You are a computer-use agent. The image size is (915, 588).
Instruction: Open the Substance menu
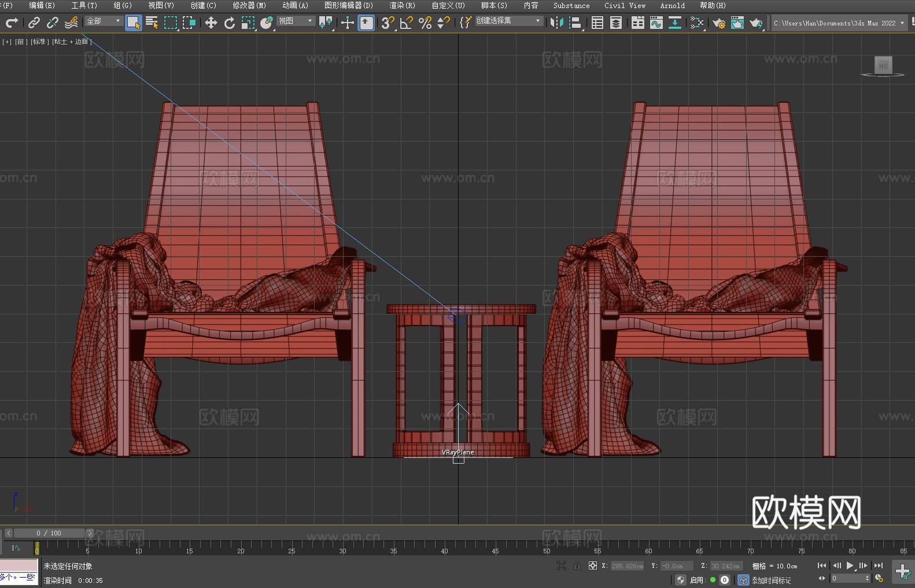[571, 5]
